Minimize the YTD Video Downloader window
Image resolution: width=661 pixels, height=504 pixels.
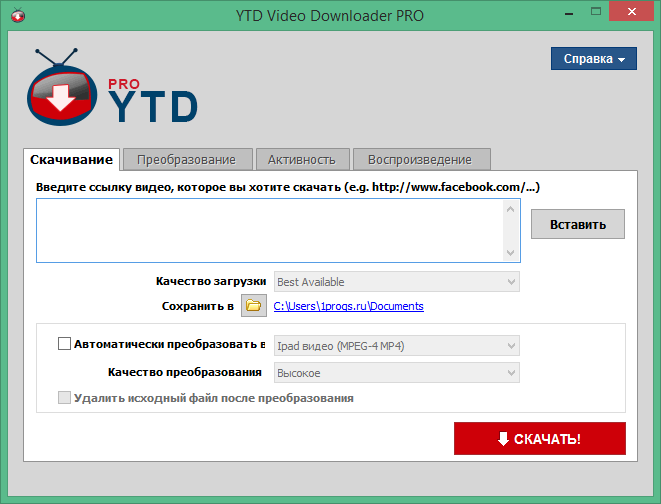pos(569,13)
